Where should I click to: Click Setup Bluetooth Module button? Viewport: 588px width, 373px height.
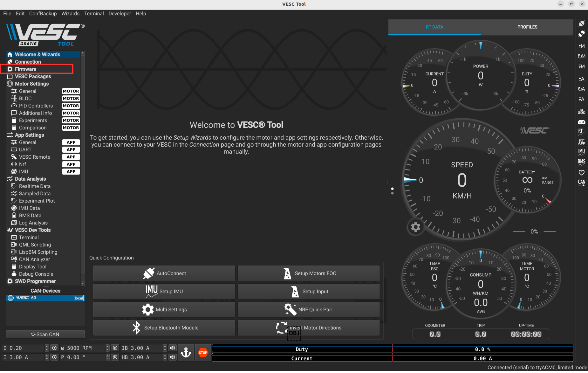point(164,328)
